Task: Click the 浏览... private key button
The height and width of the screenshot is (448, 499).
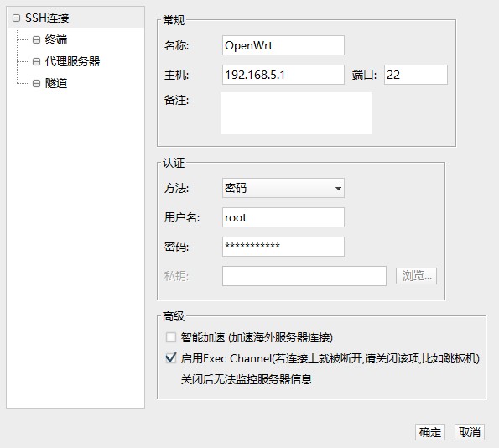Action: pyautogui.click(x=416, y=276)
